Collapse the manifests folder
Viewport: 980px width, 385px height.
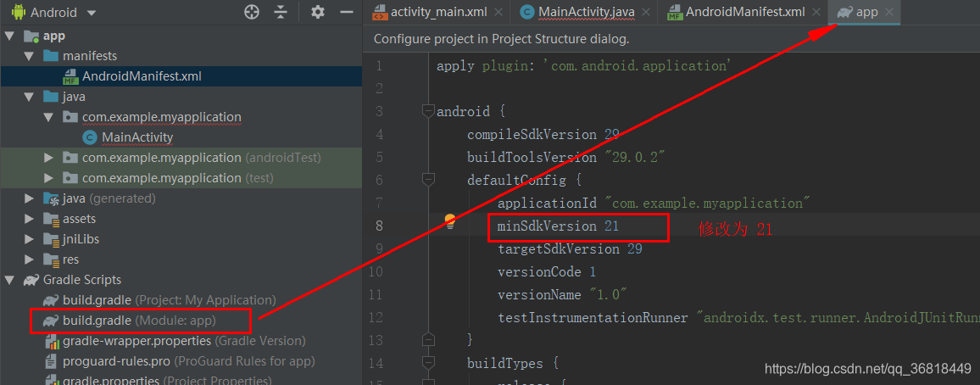[29, 56]
